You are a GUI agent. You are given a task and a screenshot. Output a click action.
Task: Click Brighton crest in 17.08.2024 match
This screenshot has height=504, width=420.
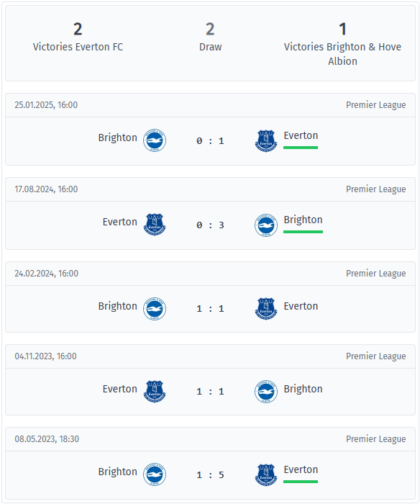pos(266,225)
